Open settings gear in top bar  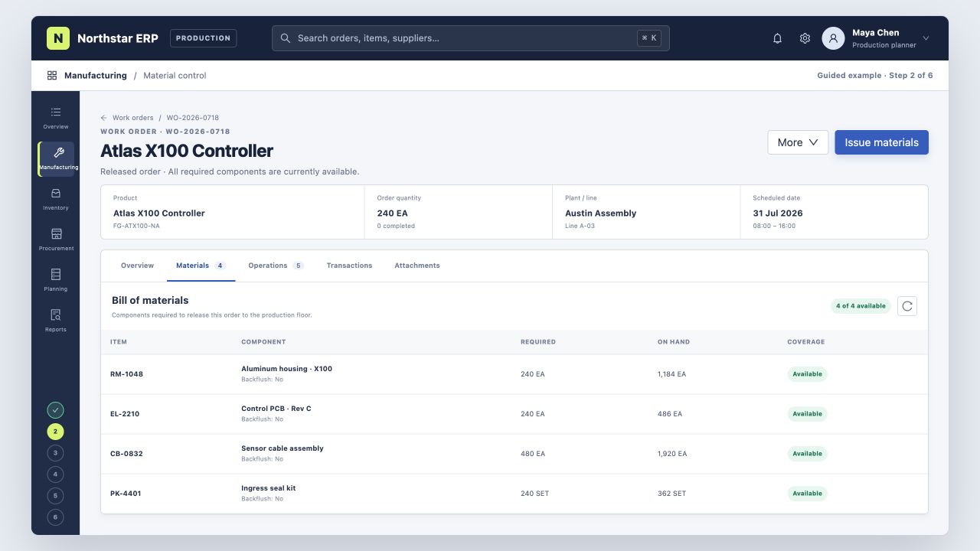(x=805, y=38)
